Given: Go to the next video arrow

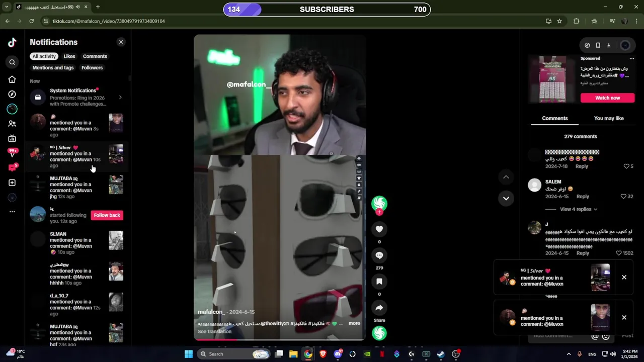Looking at the screenshot, I should (506, 198).
